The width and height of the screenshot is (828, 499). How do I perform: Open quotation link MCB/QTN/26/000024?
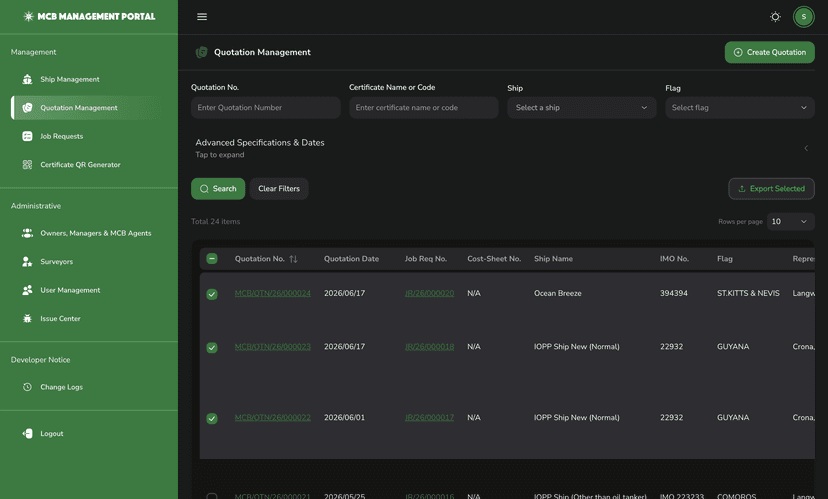point(272,293)
